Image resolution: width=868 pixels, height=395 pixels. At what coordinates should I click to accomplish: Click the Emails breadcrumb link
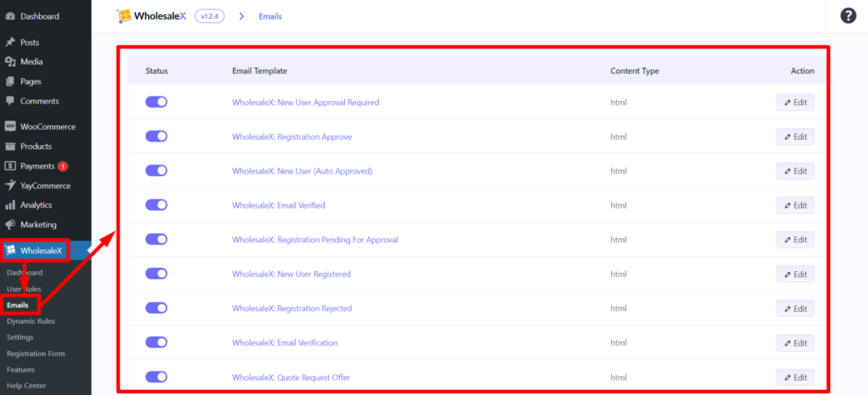point(270,17)
